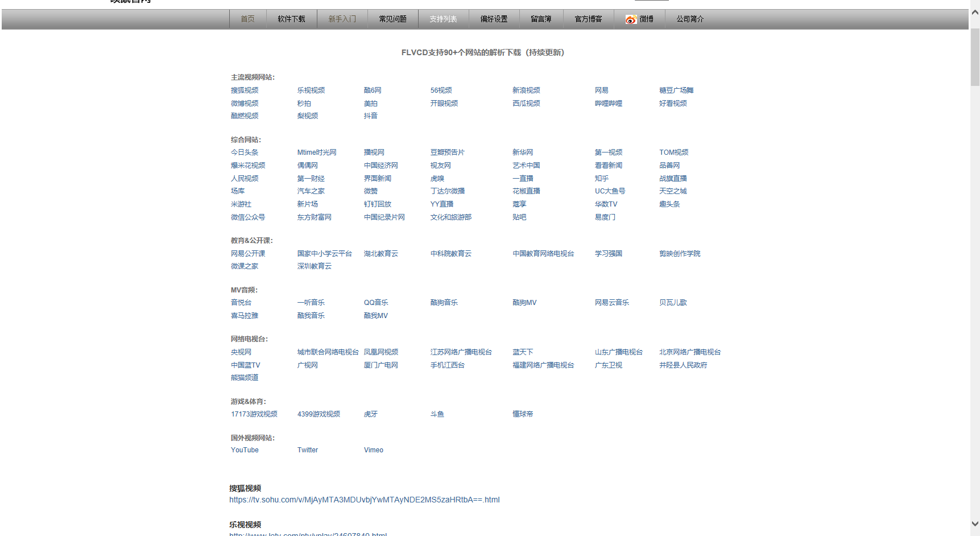Screen dimensions: 980x536
Task: Open the 爆米花视频 link
Action: click(248, 166)
